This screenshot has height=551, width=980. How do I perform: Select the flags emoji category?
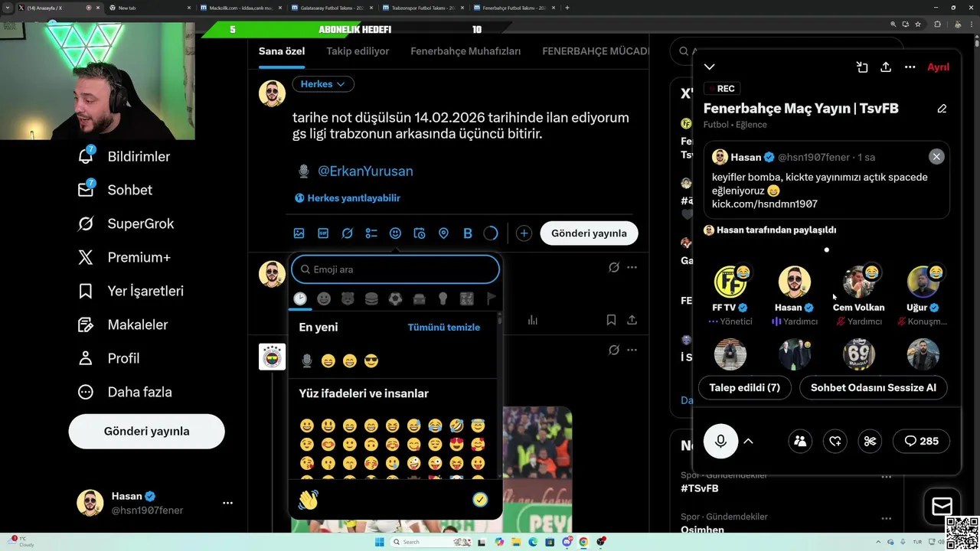tap(491, 298)
